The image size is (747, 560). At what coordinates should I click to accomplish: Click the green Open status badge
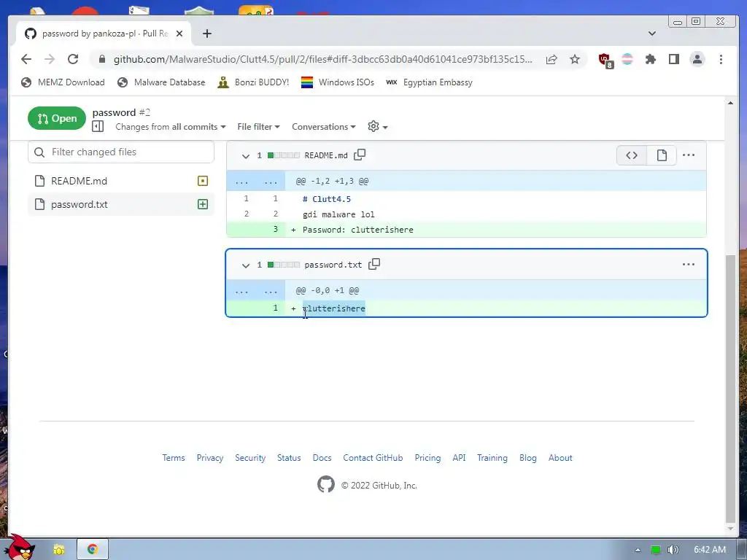(x=57, y=118)
